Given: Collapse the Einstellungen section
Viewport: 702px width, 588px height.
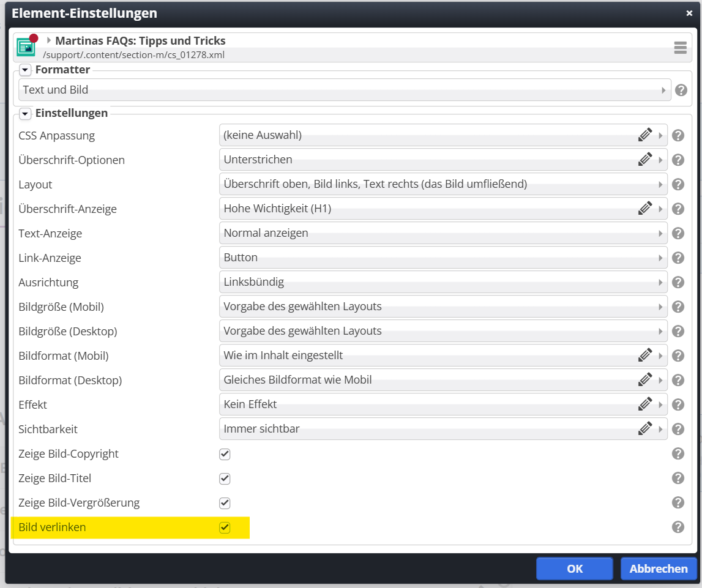Looking at the screenshot, I should [25, 114].
